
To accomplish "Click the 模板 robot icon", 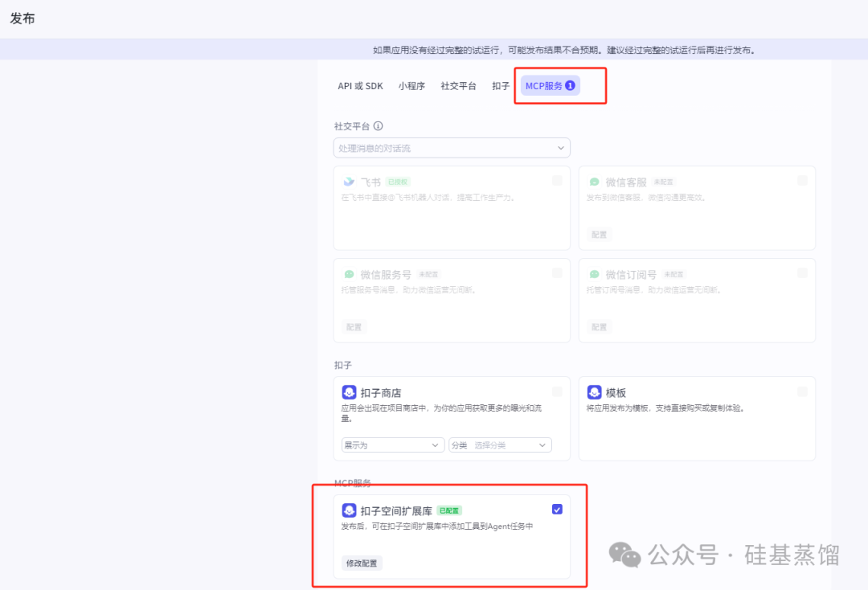I will tap(594, 392).
